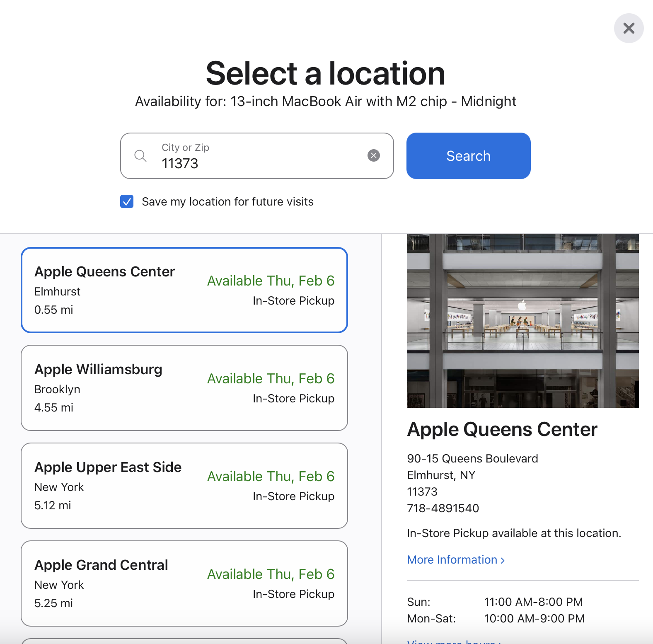This screenshot has height=644, width=653.
Task: Click the chevron after More Information
Action: coord(503,560)
